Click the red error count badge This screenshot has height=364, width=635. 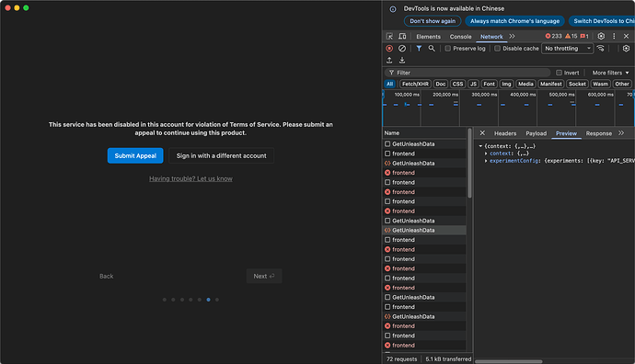point(554,36)
